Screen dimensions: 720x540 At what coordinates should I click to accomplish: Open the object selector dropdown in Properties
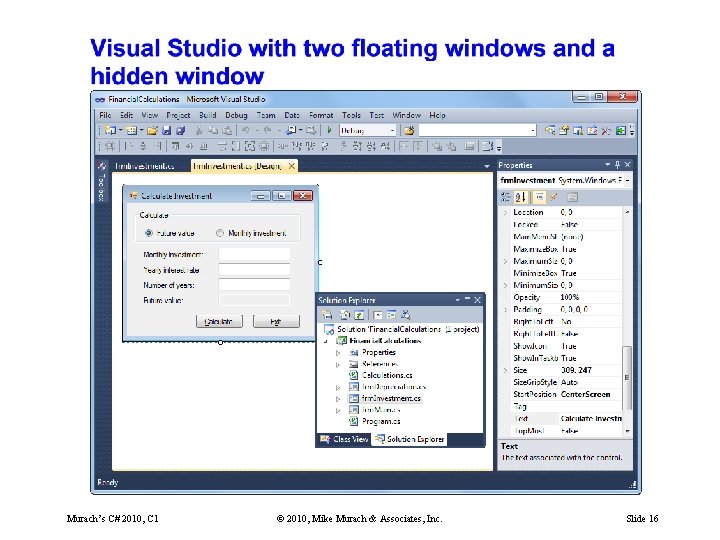(x=627, y=180)
